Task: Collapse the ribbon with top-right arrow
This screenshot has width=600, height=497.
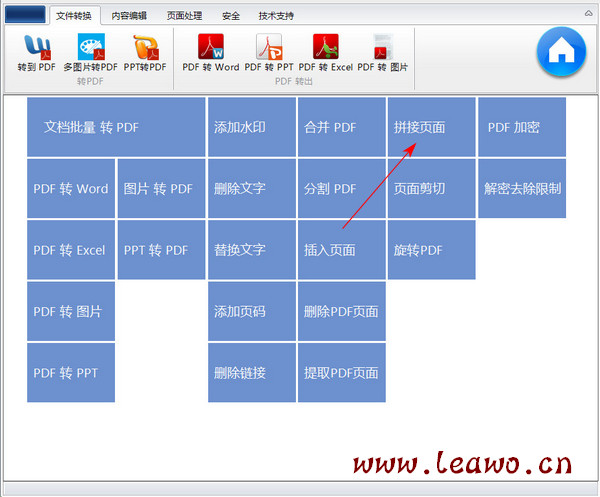Action: 589,13
